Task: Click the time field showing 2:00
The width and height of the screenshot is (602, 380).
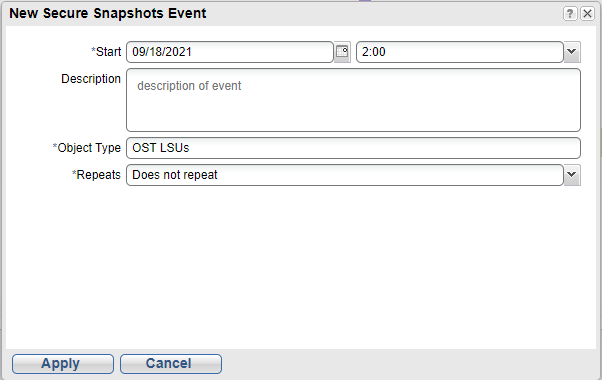Action: click(460, 52)
